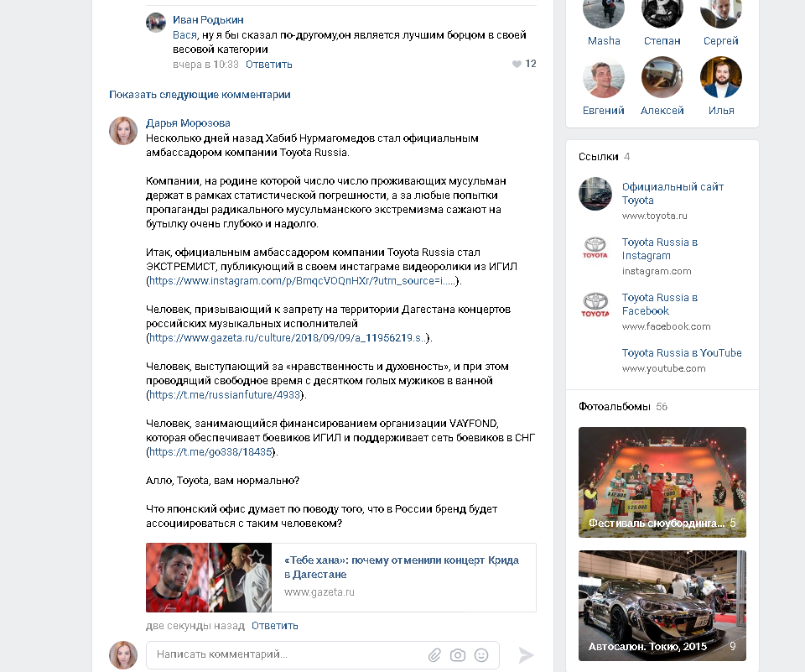Click the paperclip attach icon in comment box
The height and width of the screenshot is (672, 805).
[434, 655]
